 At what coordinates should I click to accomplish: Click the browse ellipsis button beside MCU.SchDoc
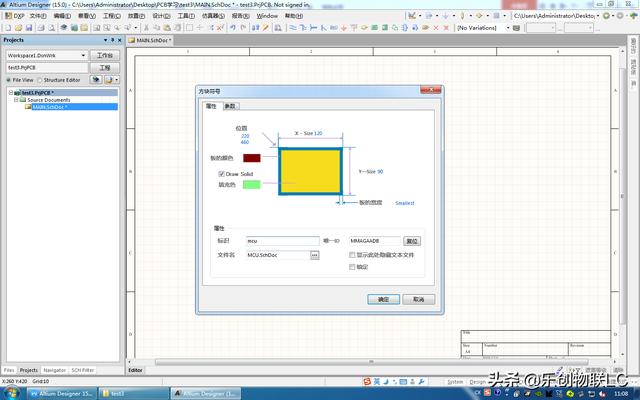pos(314,255)
